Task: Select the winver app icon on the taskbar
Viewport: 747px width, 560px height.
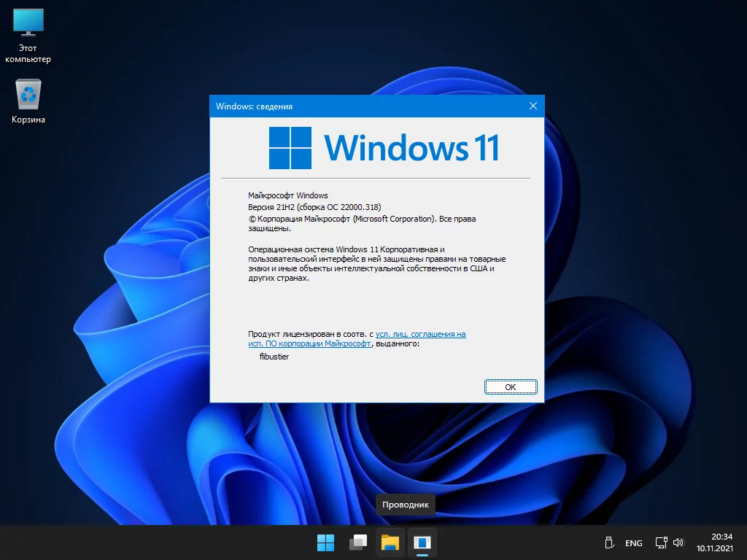Action: 422,542
